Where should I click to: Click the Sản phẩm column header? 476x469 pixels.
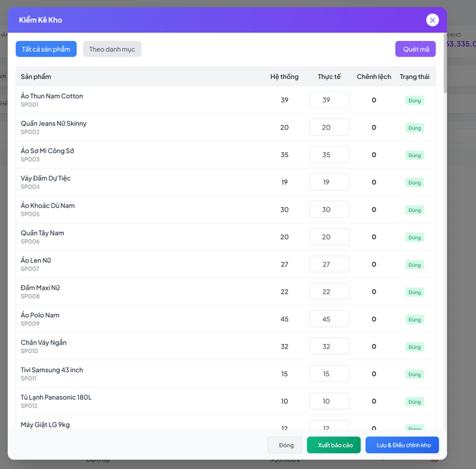tap(36, 76)
